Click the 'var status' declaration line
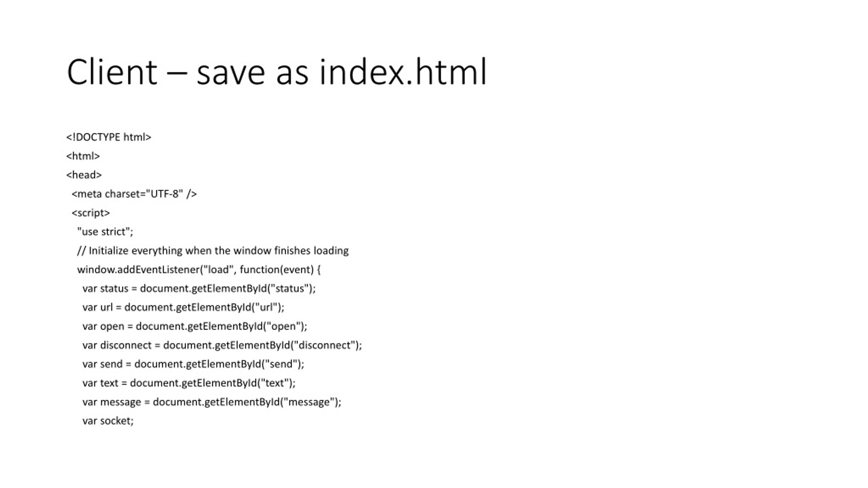Viewport: 868px width, 488px height. tap(199, 288)
